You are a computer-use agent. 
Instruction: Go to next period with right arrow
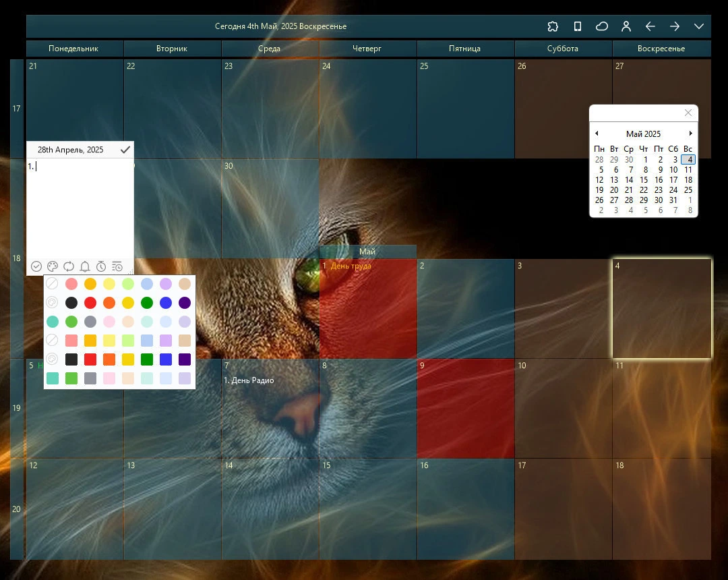[x=675, y=26]
